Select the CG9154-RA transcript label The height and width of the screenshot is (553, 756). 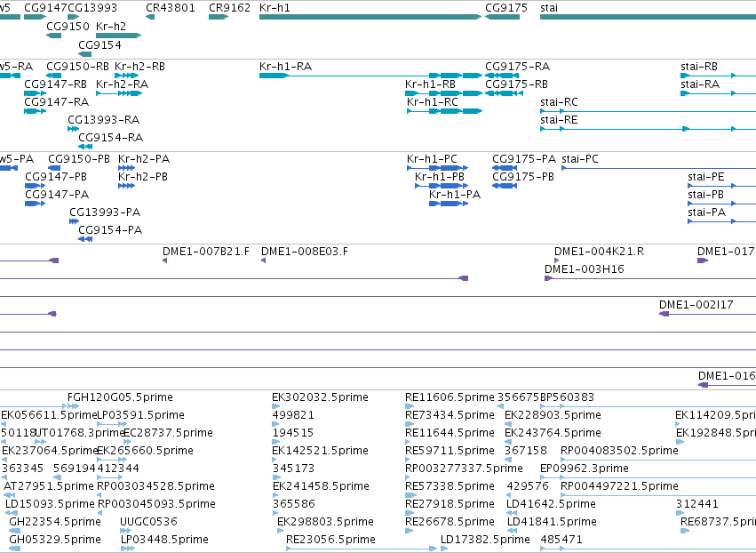[x=110, y=138]
